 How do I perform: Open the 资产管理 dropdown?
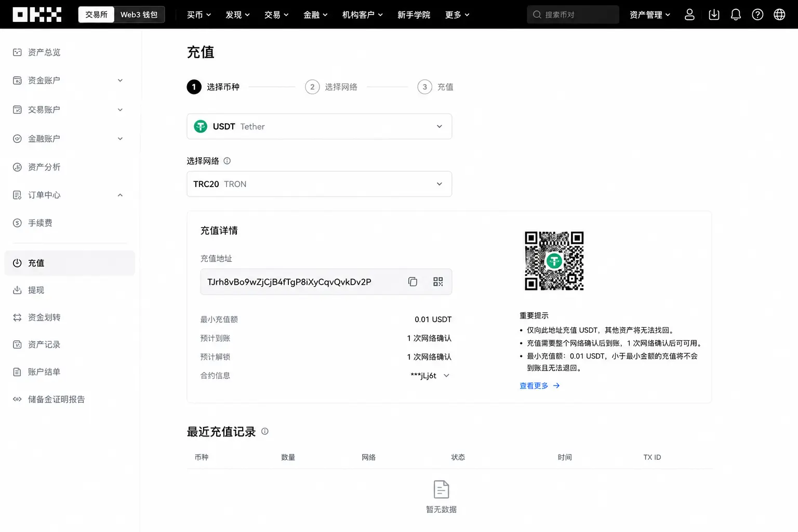click(650, 15)
